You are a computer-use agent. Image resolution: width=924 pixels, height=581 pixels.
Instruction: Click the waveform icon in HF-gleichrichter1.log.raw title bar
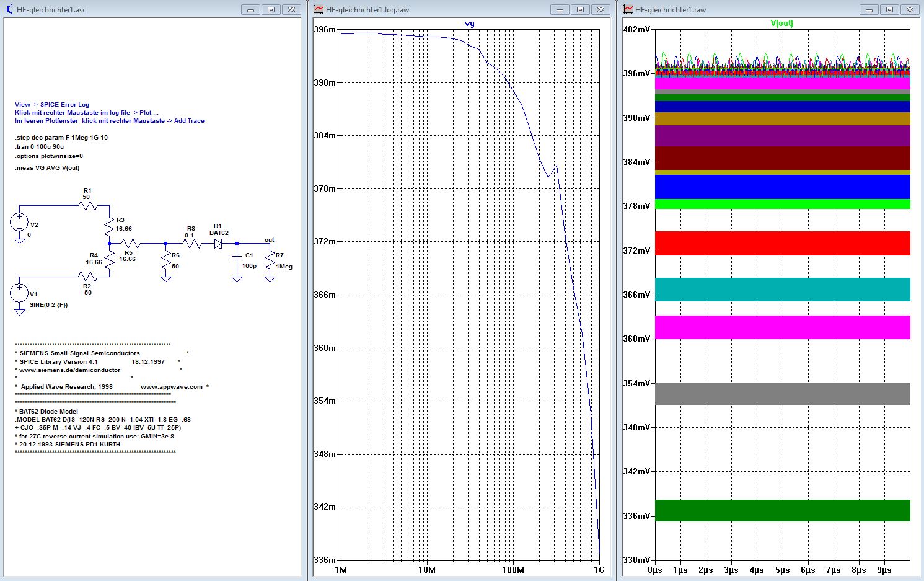coord(319,10)
